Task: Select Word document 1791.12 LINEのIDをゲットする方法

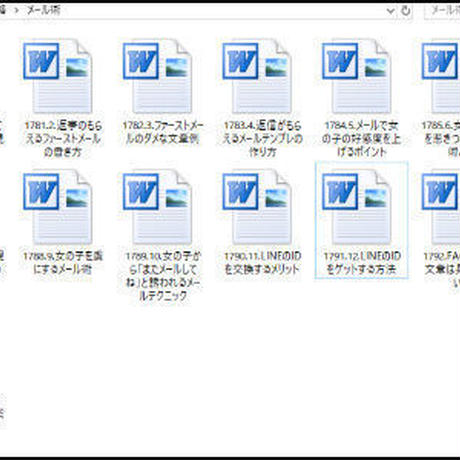Action: click(x=361, y=221)
